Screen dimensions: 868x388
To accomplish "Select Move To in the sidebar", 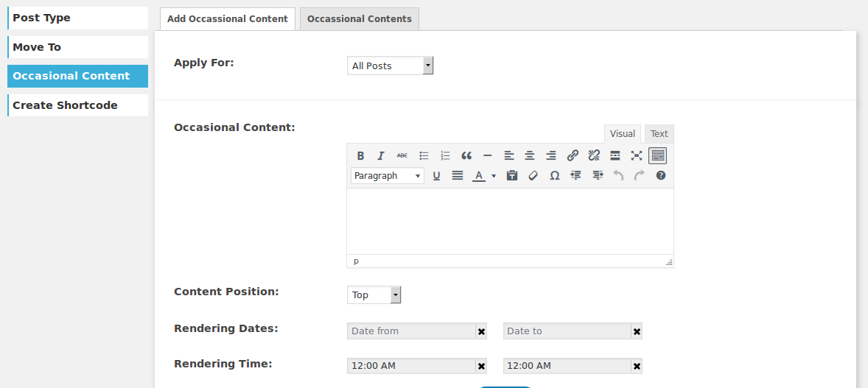I will pyautogui.click(x=77, y=47).
